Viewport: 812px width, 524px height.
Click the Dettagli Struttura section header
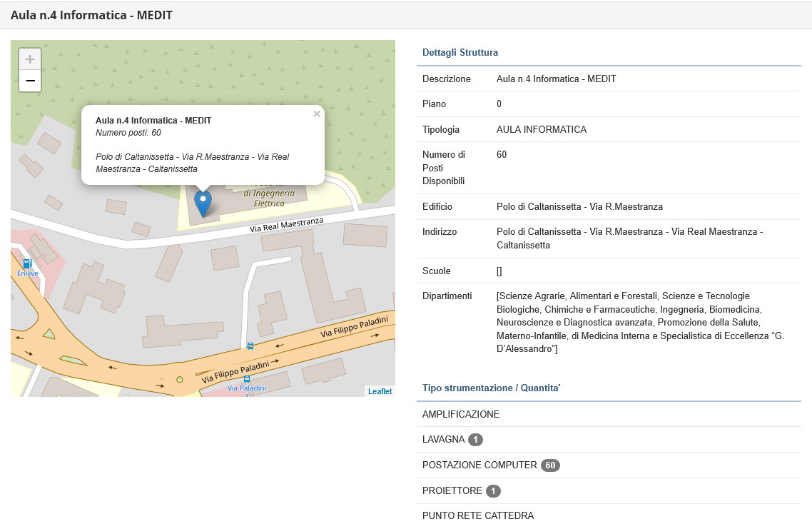pos(460,52)
